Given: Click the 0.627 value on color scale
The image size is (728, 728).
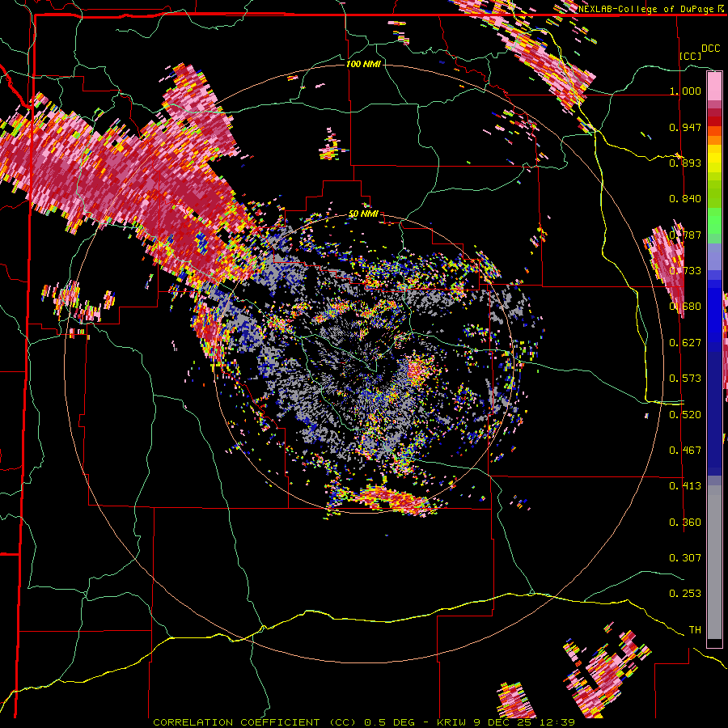Looking at the screenshot, I should pos(685,343).
